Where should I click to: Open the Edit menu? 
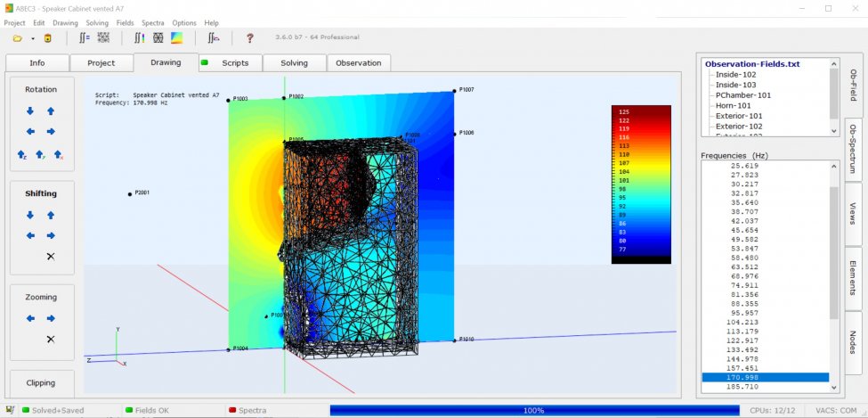click(x=39, y=23)
